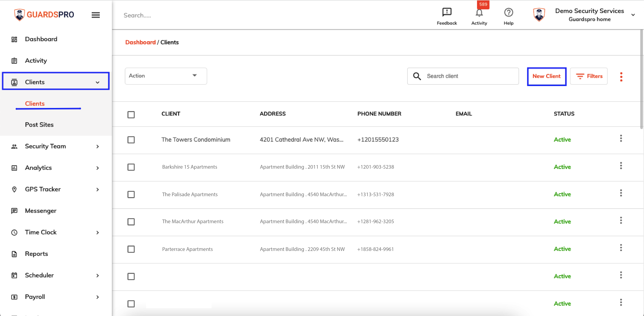Open the Help question mark icon

[508, 12]
